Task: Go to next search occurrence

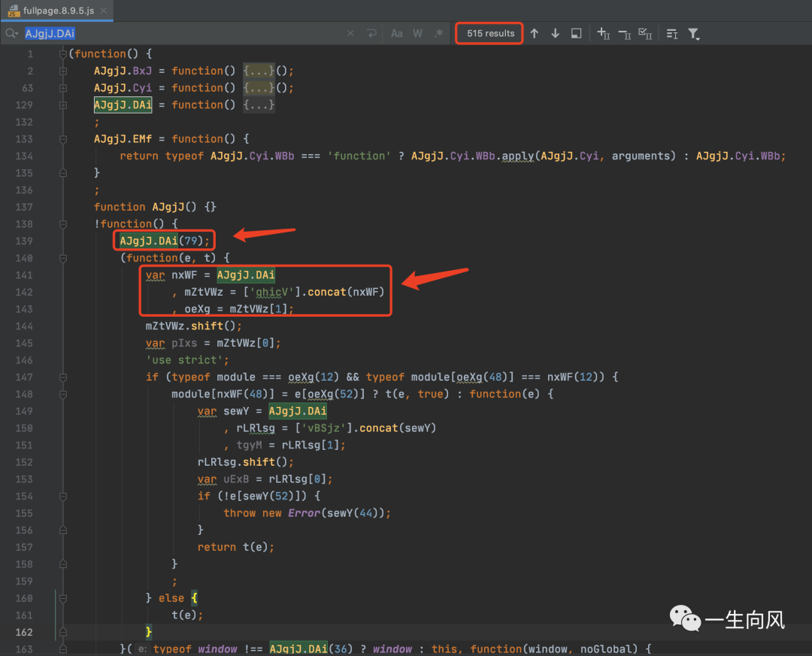Action: (x=555, y=34)
